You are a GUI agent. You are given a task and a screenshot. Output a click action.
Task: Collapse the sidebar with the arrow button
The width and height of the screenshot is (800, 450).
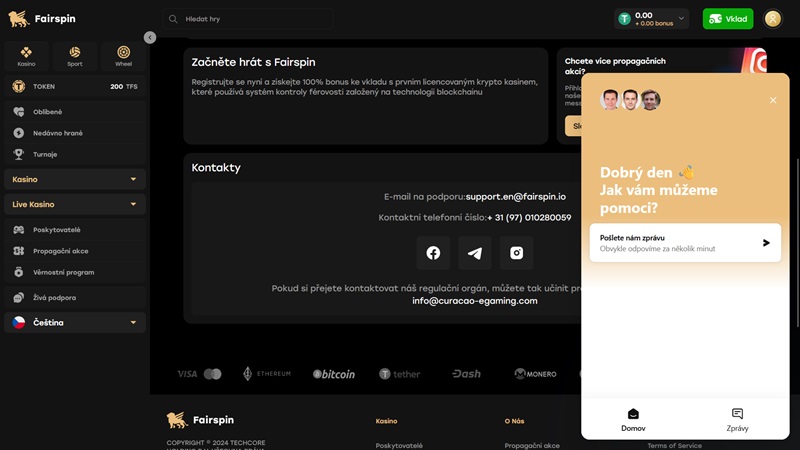(149, 37)
